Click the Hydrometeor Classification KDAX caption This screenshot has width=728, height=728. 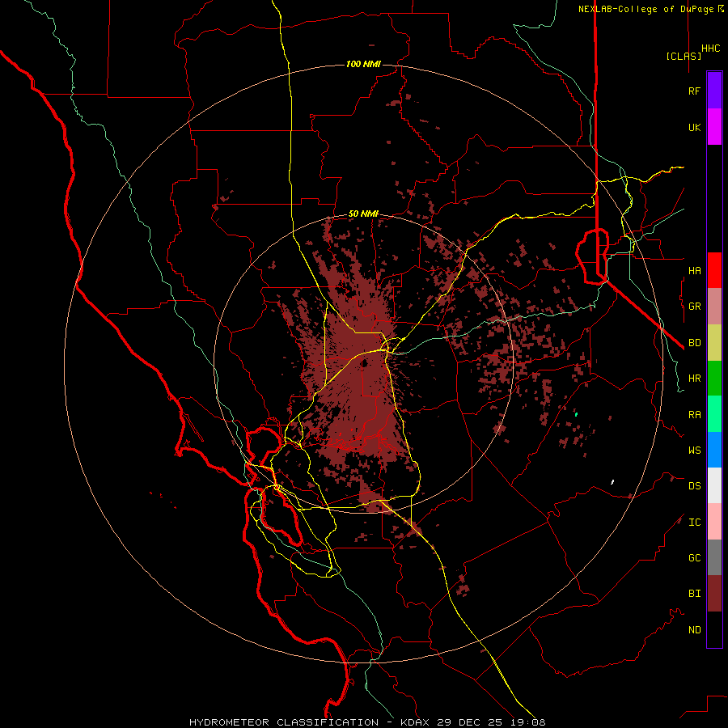(367, 722)
